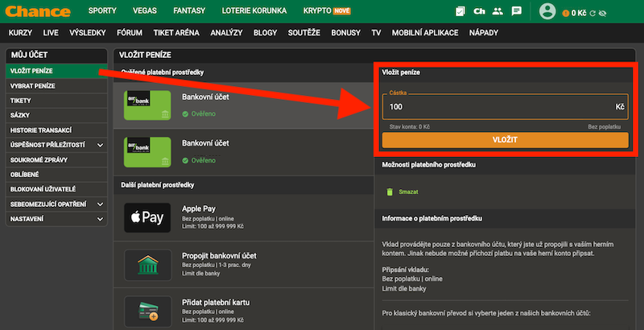The image size is (644, 330).
Task: Expand the Sebeomezující opatření section
Action: point(100,204)
